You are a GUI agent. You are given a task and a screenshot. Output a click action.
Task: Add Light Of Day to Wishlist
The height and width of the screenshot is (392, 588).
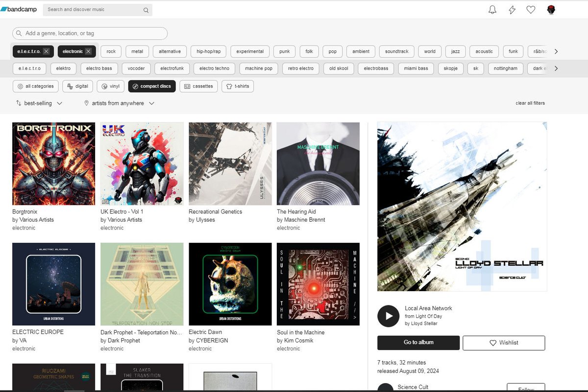(x=504, y=343)
